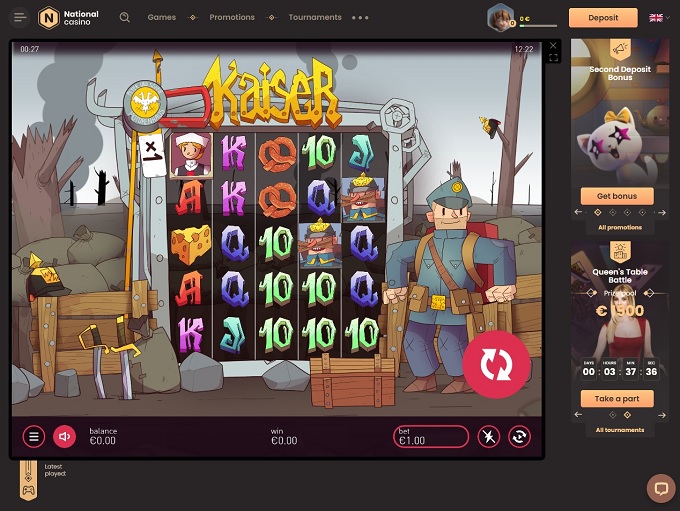Open the user profile avatar
The height and width of the screenshot is (511, 680).
500,17
